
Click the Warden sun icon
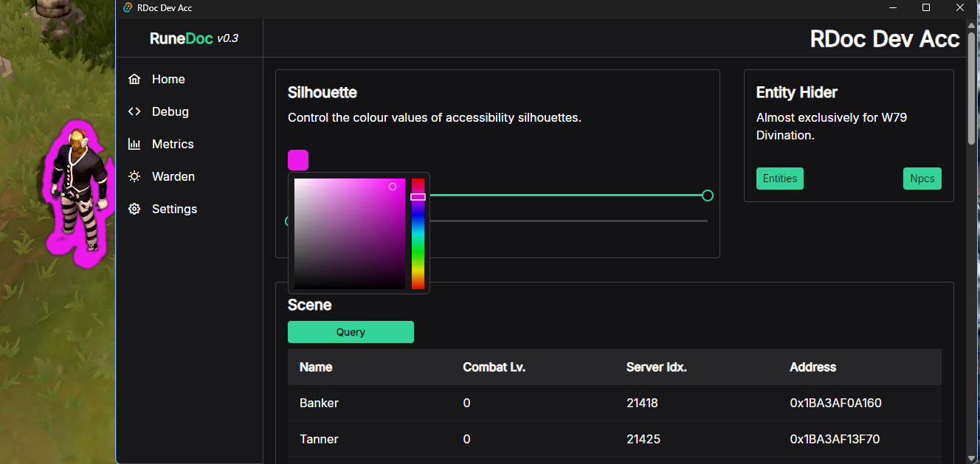pyautogui.click(x=134, y=176)
